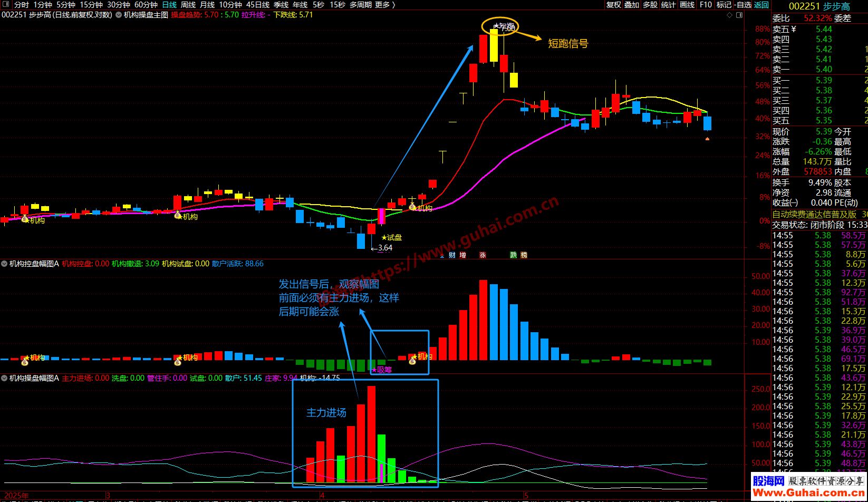
Task: Click the 卖五 ask price 5.44
Action: (824, 29)
